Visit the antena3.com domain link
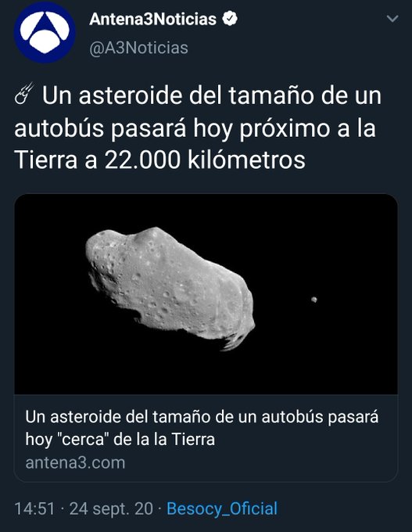This screenshot has height=532, width=412. pos(75,463)
